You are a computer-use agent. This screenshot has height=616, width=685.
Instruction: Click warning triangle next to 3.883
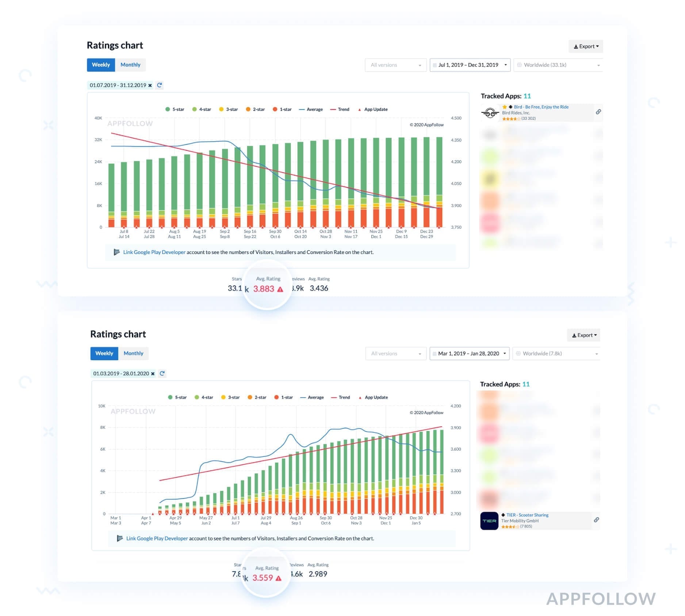pos(280,289)
